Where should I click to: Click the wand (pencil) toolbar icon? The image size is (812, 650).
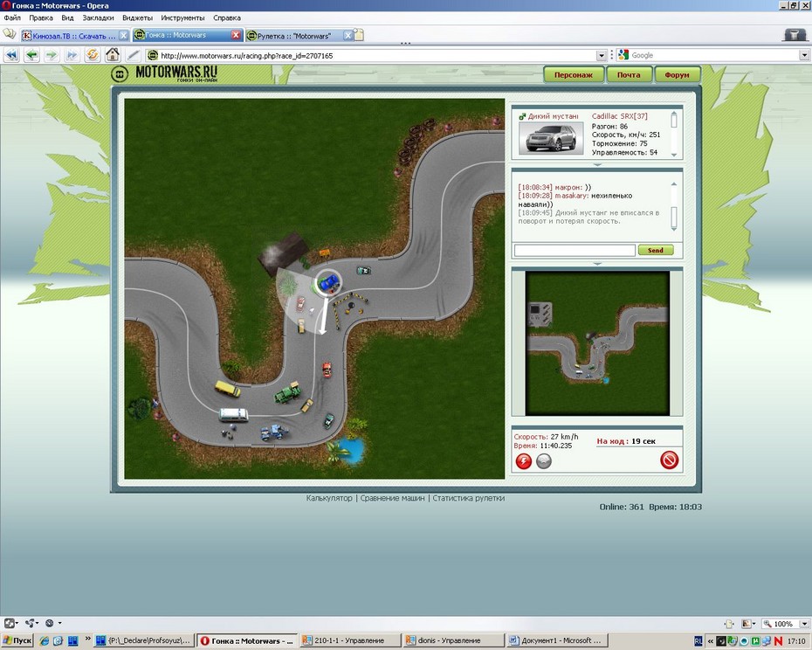[x=133, y=55]
